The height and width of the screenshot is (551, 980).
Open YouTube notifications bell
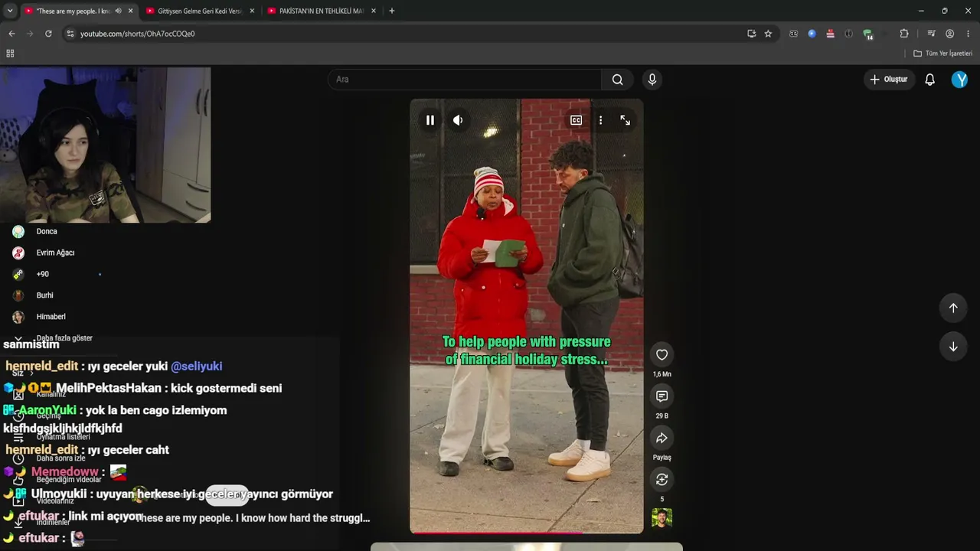click(x=930, y=80)
